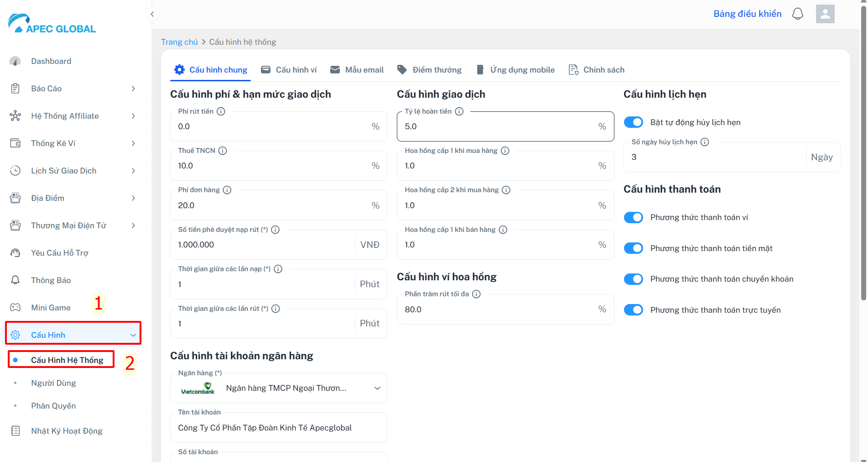Click the APEC GLOBAL logo
Screen dimensions: 868x462
[x=52, y=24]
